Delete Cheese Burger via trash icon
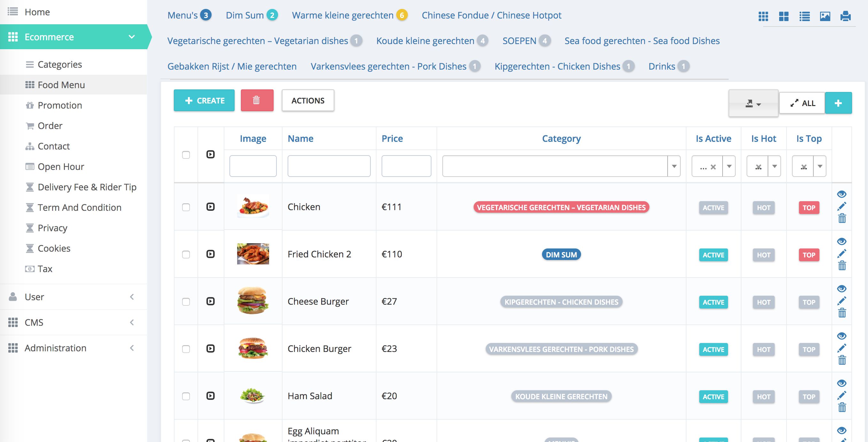Viewport: 868px width, 442px height. pos(842,313)
